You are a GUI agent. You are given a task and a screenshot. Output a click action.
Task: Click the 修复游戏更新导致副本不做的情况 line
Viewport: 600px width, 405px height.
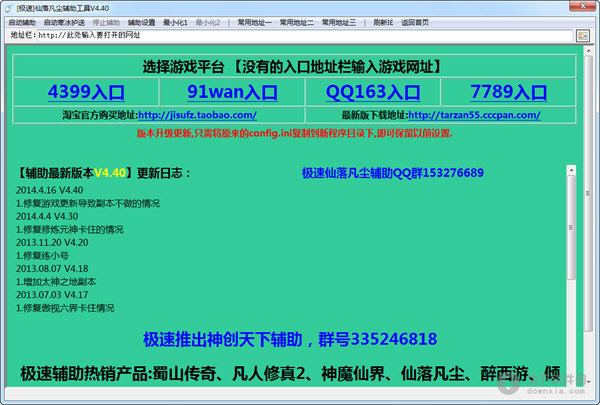88,203
